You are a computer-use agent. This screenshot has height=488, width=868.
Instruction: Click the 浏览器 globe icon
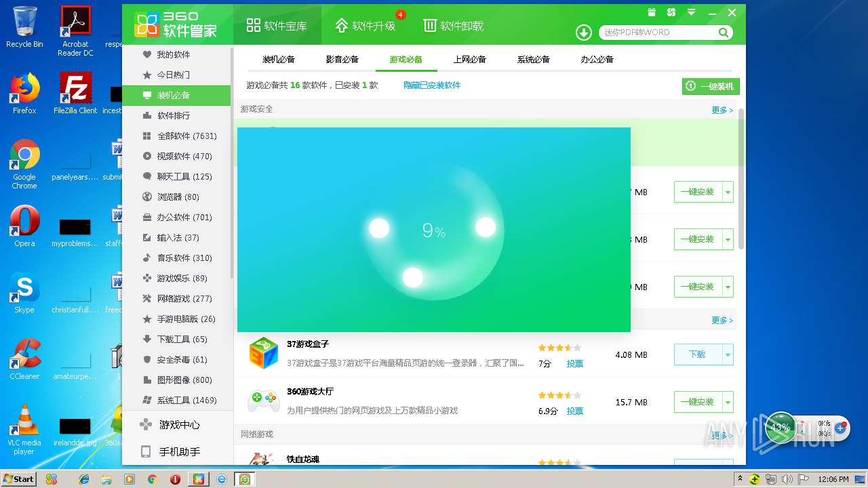pyautogui.click(x=146, y=197)
